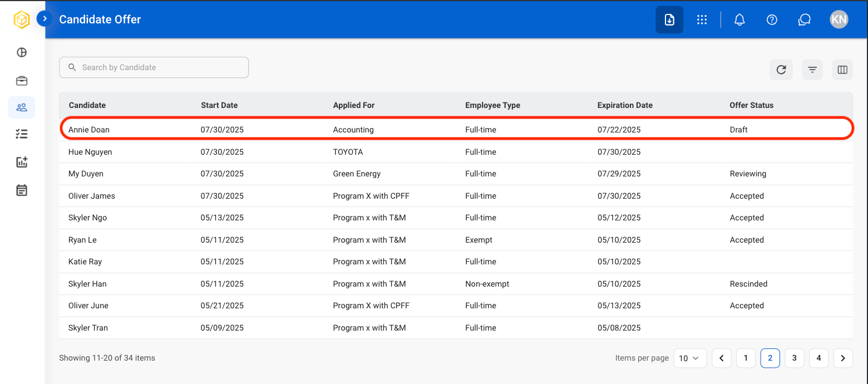
Task: Go to page 4
Action: click(x=818, y=358)
